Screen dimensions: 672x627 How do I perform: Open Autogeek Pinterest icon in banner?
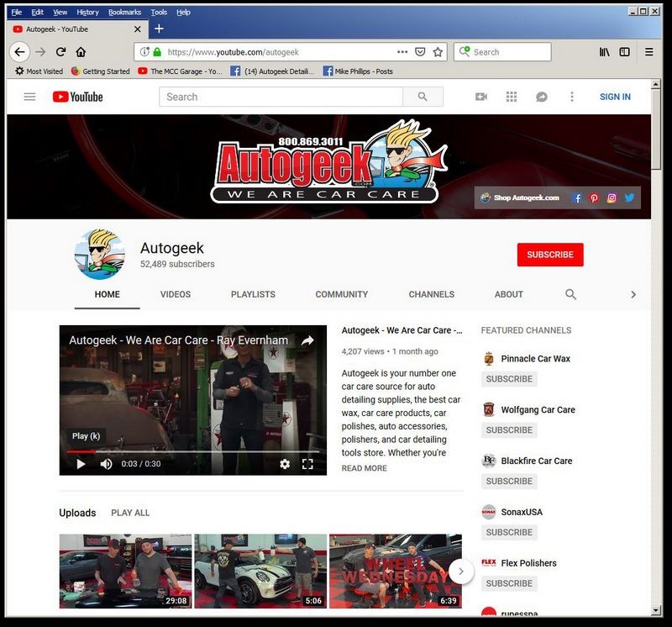tap(594, 198)
